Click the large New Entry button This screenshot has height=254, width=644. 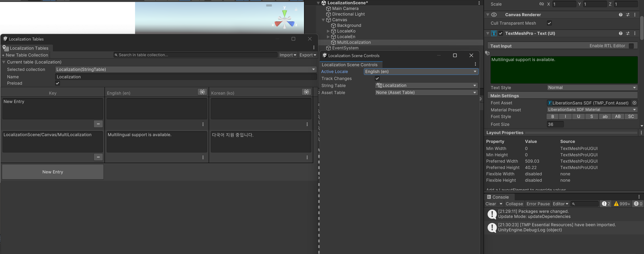tap(53, 172)
